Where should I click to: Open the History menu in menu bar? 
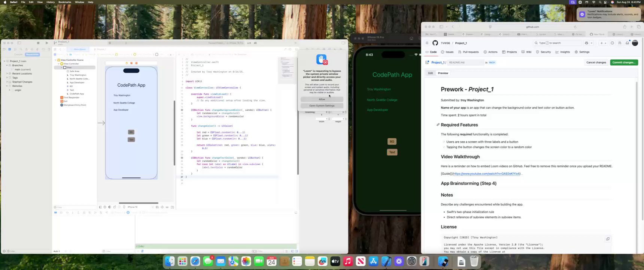point(51,2)
